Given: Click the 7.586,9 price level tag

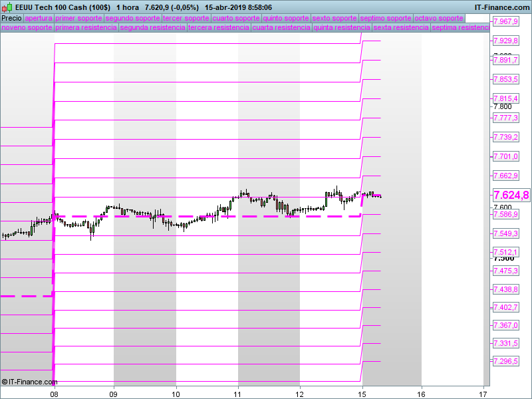Looking at the screenshot, I should [x=506, y=214].
